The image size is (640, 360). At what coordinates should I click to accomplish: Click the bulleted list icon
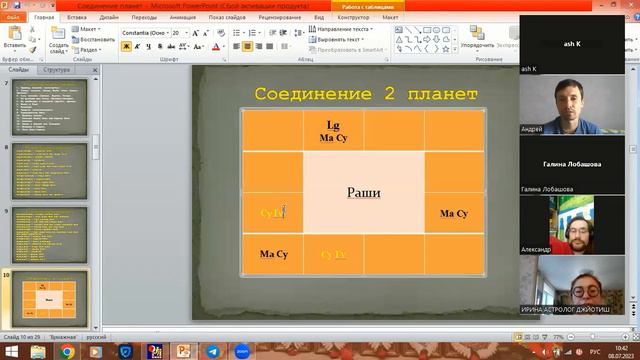[237, 33]
